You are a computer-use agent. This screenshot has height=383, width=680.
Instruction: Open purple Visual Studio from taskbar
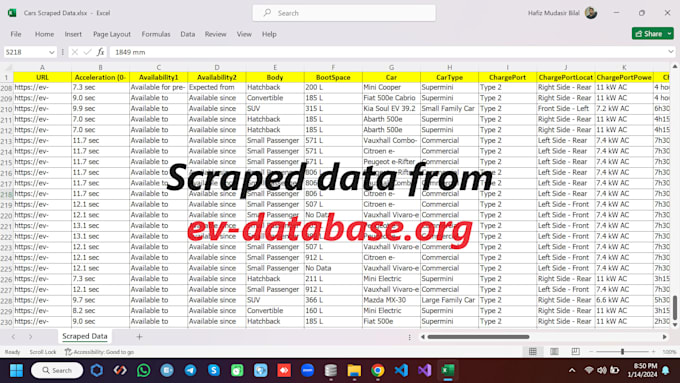[425, 370]
